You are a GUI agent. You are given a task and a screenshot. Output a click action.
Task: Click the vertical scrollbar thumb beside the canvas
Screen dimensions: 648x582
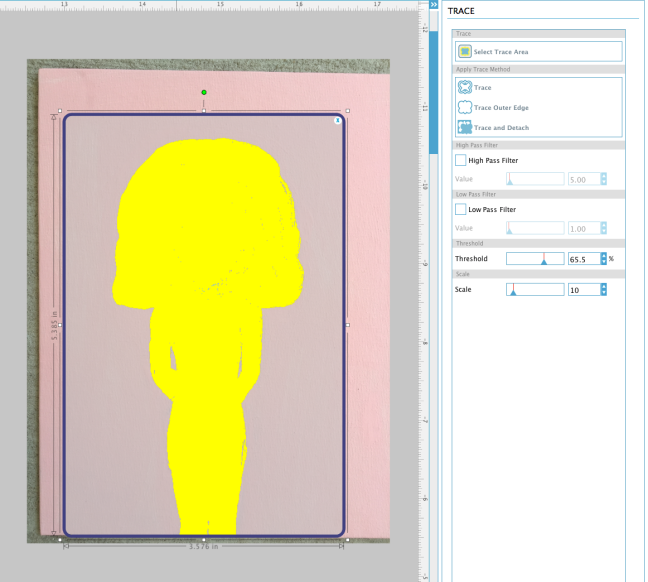[x=433, y=92]
